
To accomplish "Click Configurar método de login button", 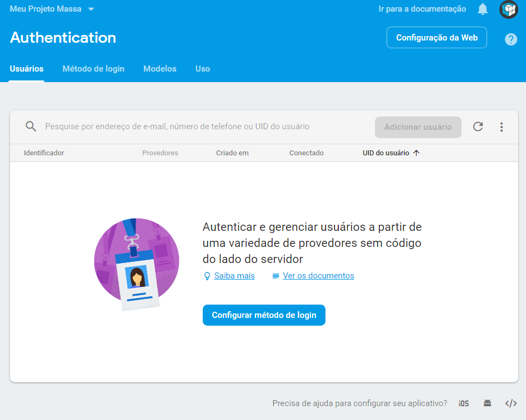I will (x=264, y=315).
